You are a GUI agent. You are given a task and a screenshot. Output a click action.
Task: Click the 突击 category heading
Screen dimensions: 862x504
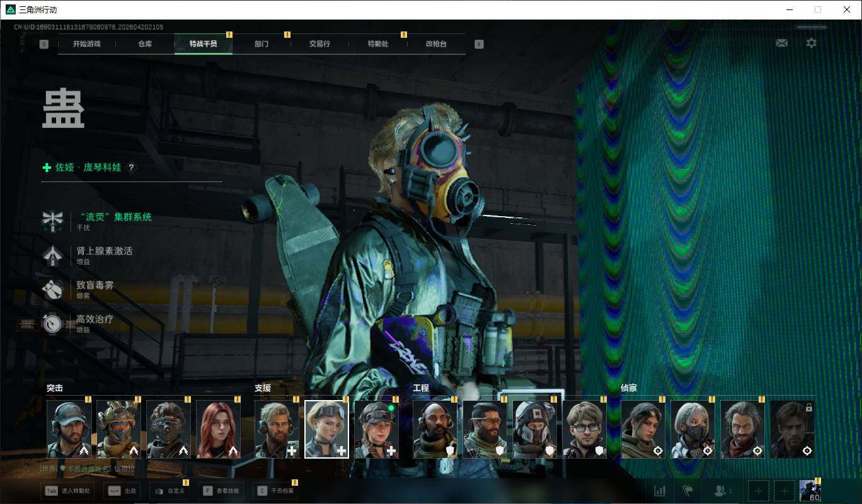tap(55, 388)
